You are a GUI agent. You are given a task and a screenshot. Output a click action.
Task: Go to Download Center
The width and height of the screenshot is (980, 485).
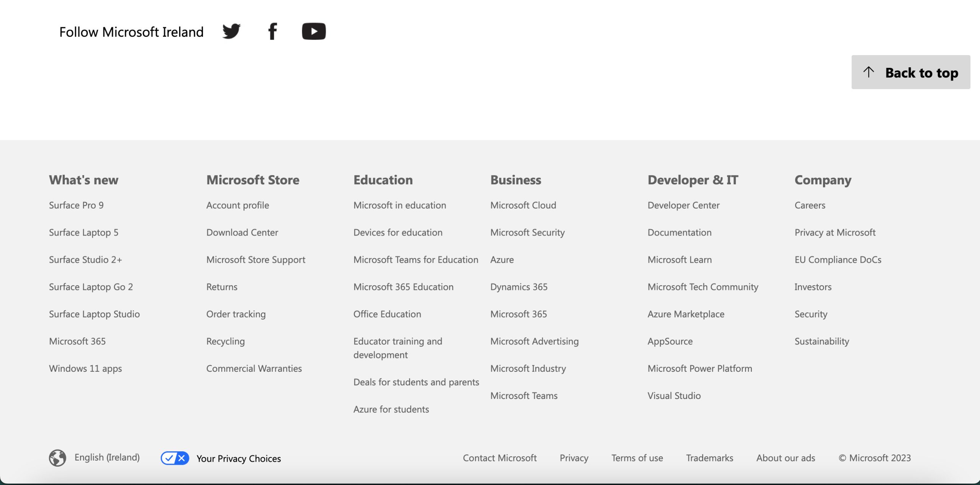pos(242,233)
